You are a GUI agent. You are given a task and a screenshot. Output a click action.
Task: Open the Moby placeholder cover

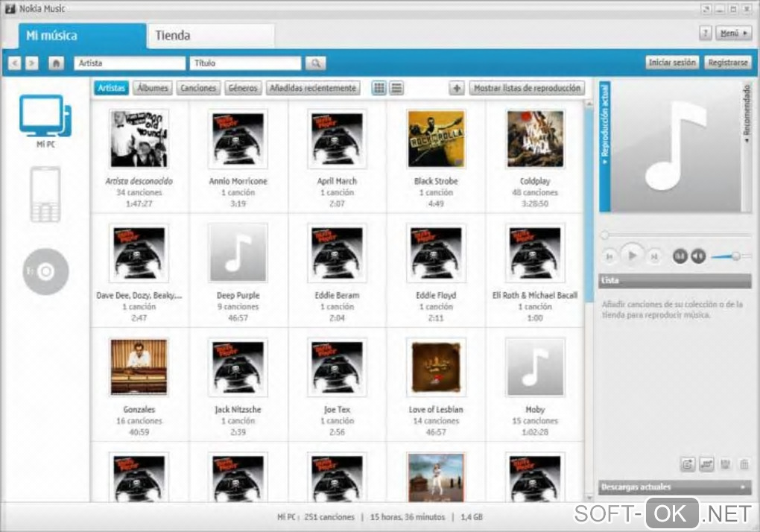[x=535, y=367]
